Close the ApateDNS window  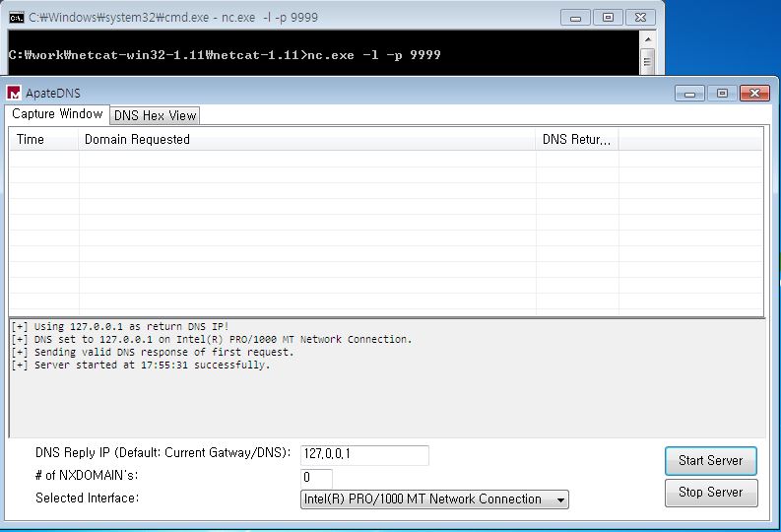tap(755, 94)
